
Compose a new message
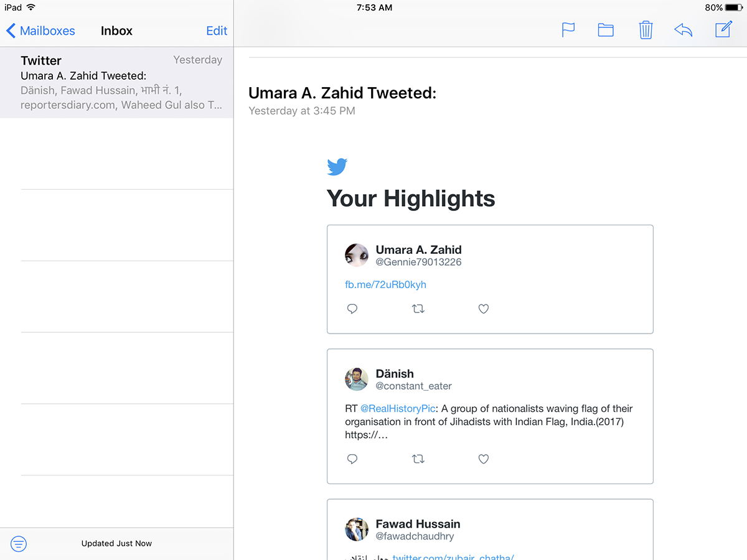(x=723, y=29)
